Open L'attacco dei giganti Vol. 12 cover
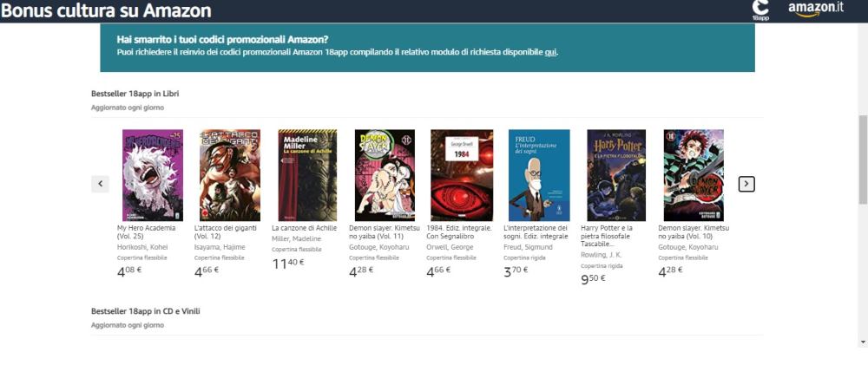Image resolution: width=868 pixels, height=365 pixels. coord(230,175)
